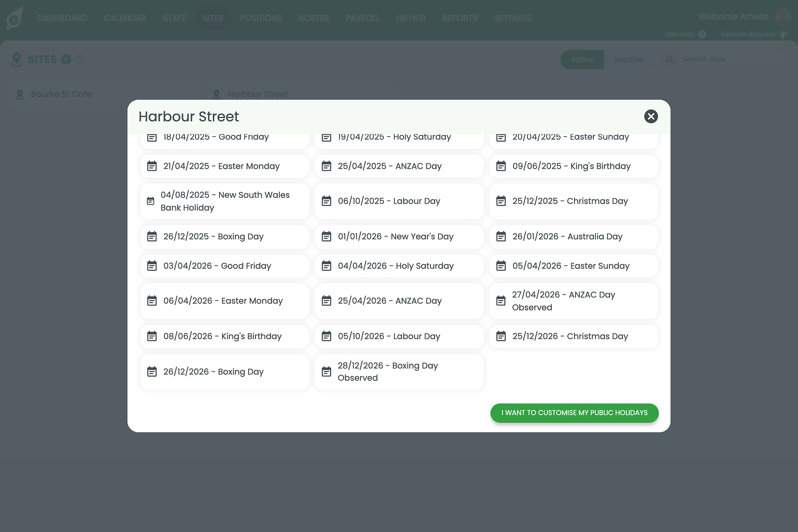This screenshot has width=798, height=532.
Task: Click calendar icon beside ANZAC Day Observed 27/04/2026
Action: coord(501,301)
